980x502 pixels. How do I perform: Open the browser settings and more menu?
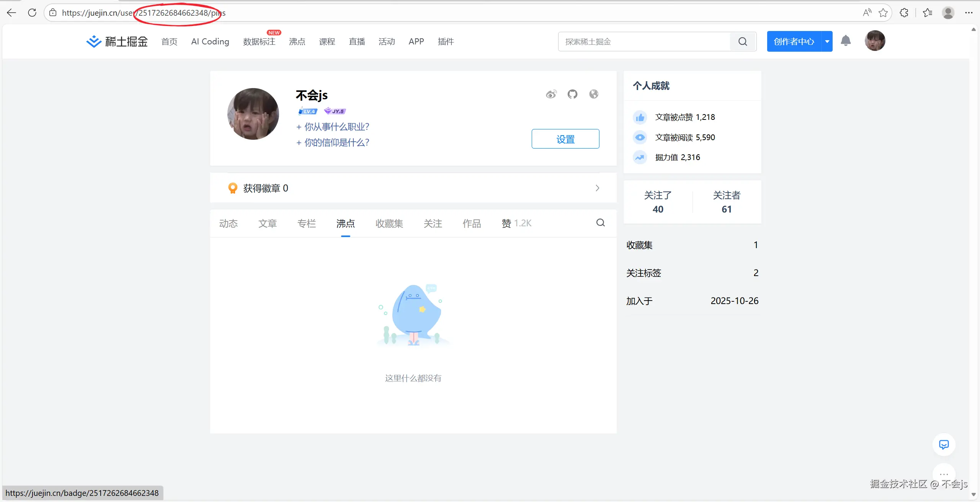969,13
